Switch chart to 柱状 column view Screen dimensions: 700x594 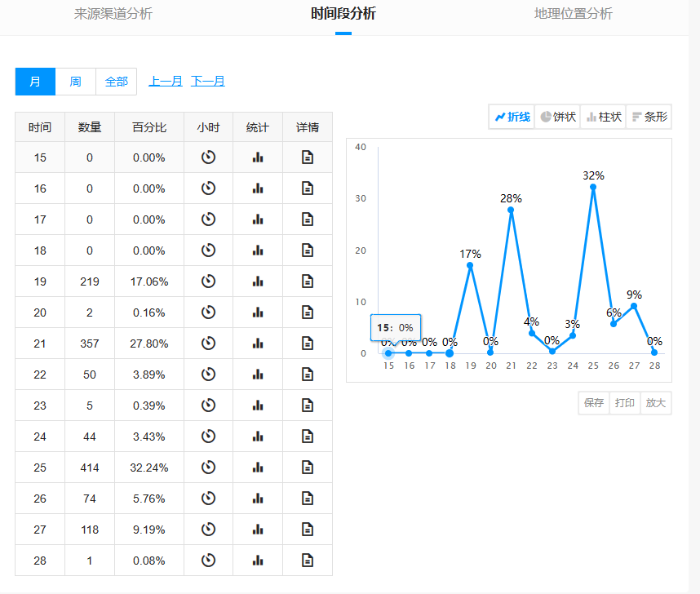click(x=604, y=117)
